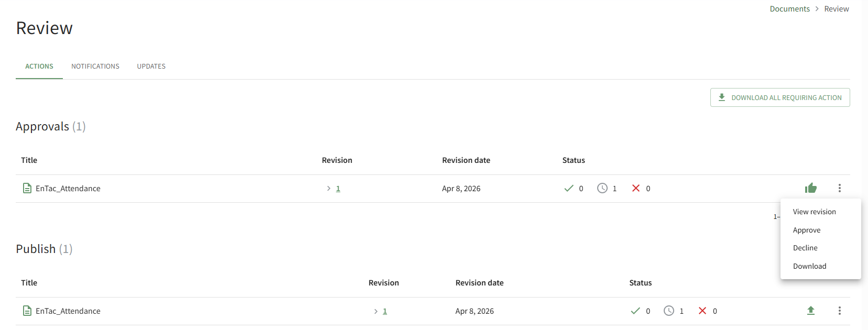Open the Publish row three-dot menu

coord(839,311)
